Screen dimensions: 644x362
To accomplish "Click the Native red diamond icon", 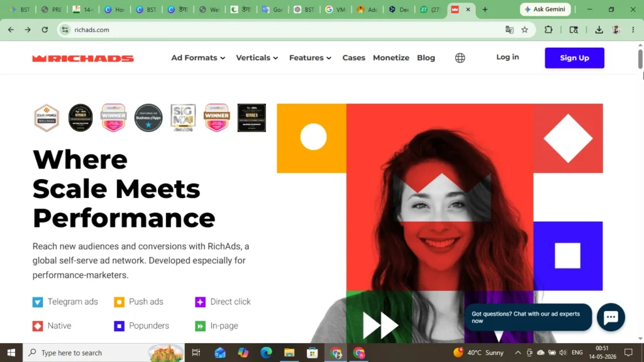I will (x=37, y=326).
